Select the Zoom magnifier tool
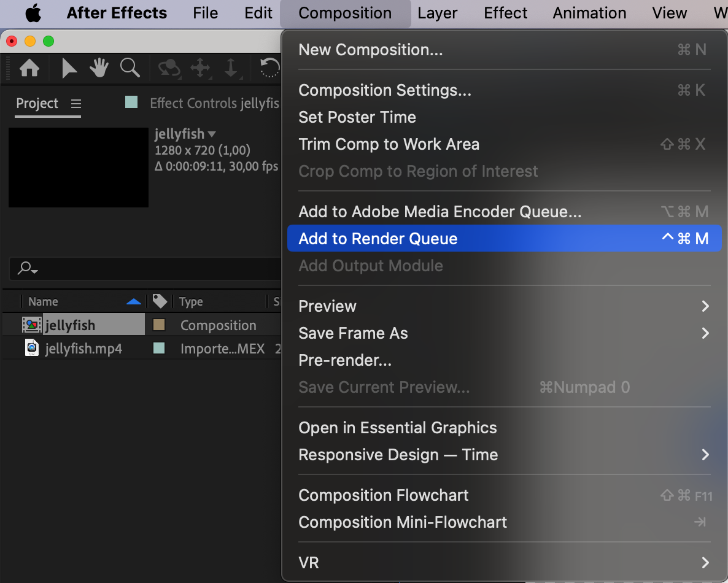728x583 pixels. click(x=130, y=68)
